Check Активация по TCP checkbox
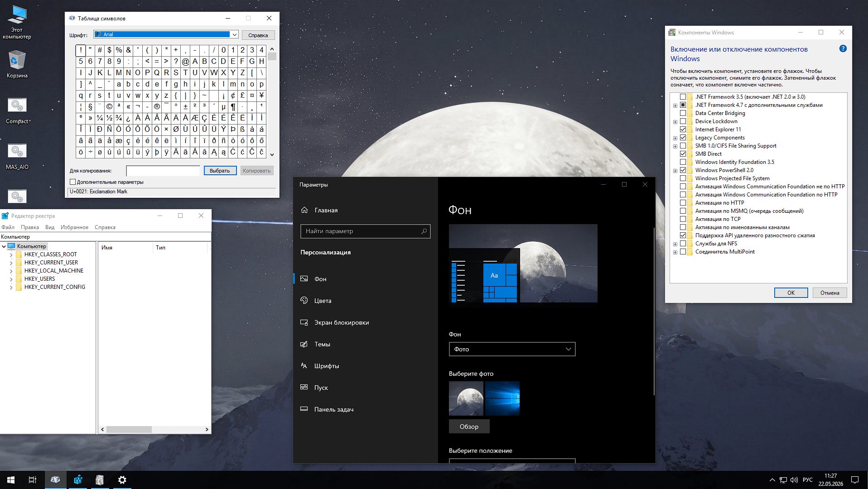868x489 pixels. pyautogui.click(x=683, y=219)
